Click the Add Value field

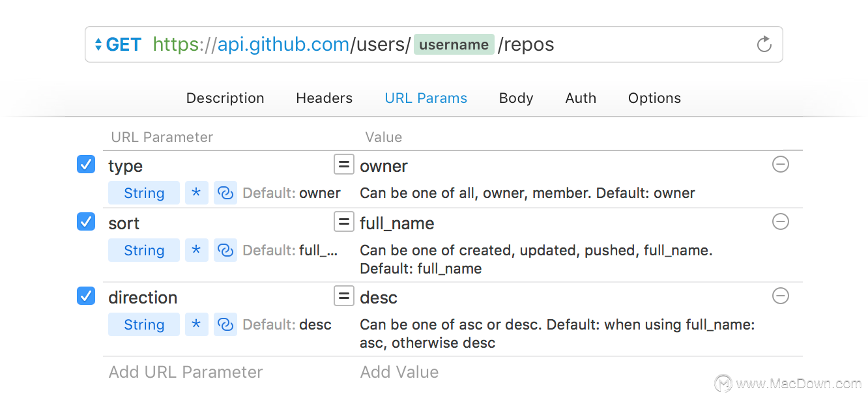[x=399, y=372]
